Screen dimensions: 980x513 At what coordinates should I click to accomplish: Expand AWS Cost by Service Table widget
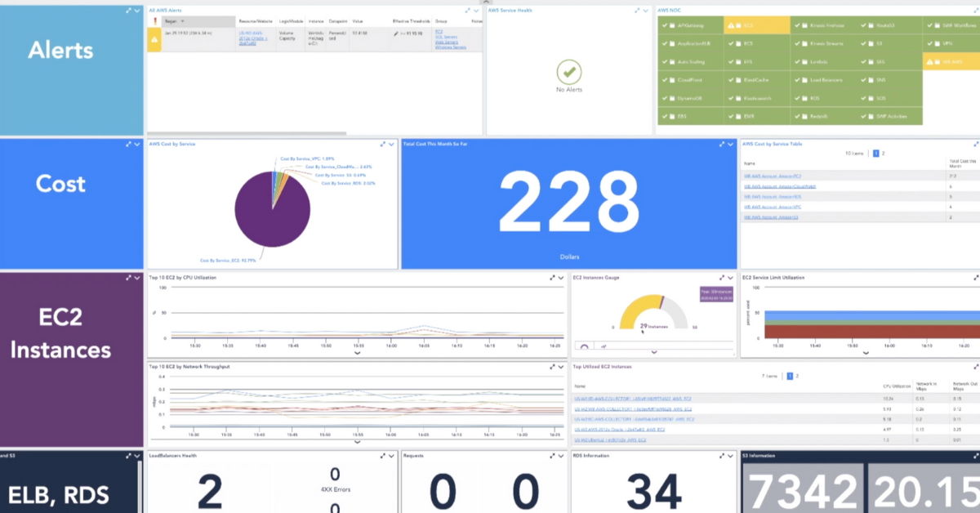pyautogui.click(x=977, y=144)
